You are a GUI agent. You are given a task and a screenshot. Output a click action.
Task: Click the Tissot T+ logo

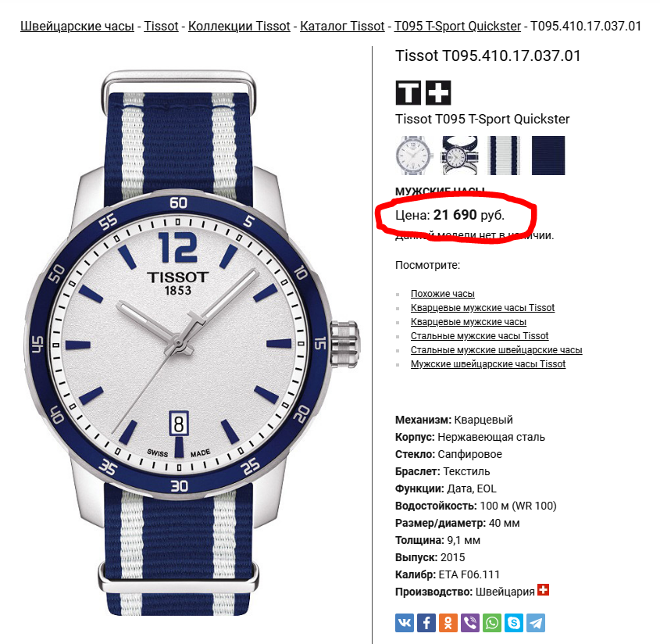click(x=423, y=93)
